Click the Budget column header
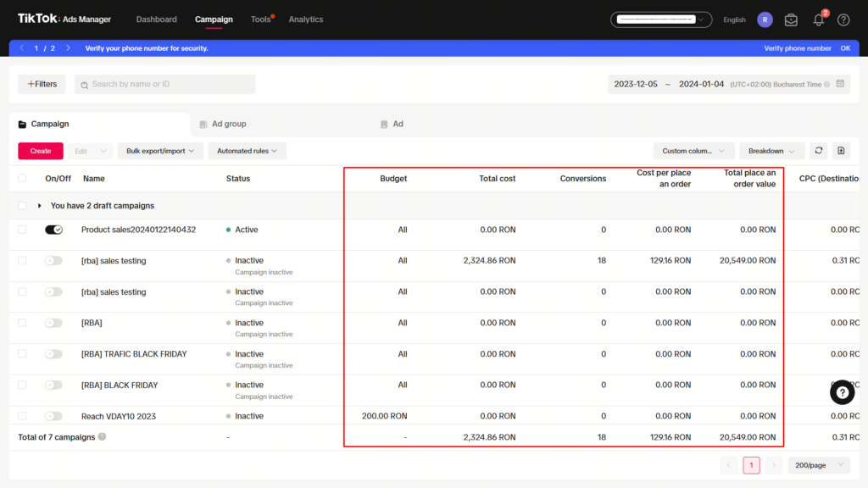 click(393, 178)
